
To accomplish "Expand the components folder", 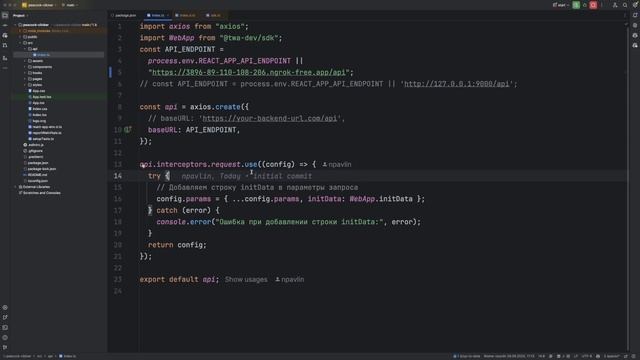I will [x=25, y=67].
